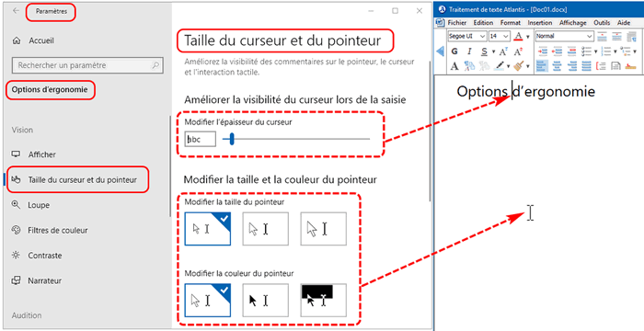Apply numbered list formatting
Viewport: 644px width, 331px height.
[605, 51]
